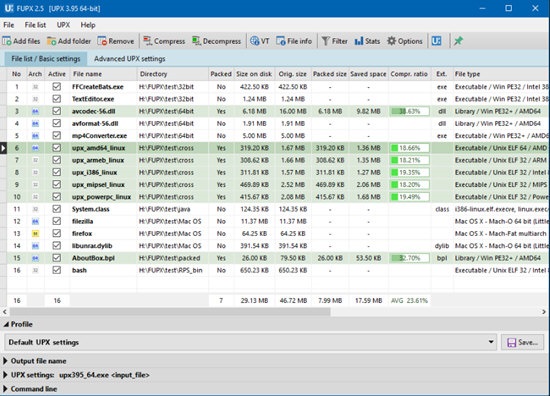Toggle Active checkbox for avformat-56.dll

[x=56, y=123]
